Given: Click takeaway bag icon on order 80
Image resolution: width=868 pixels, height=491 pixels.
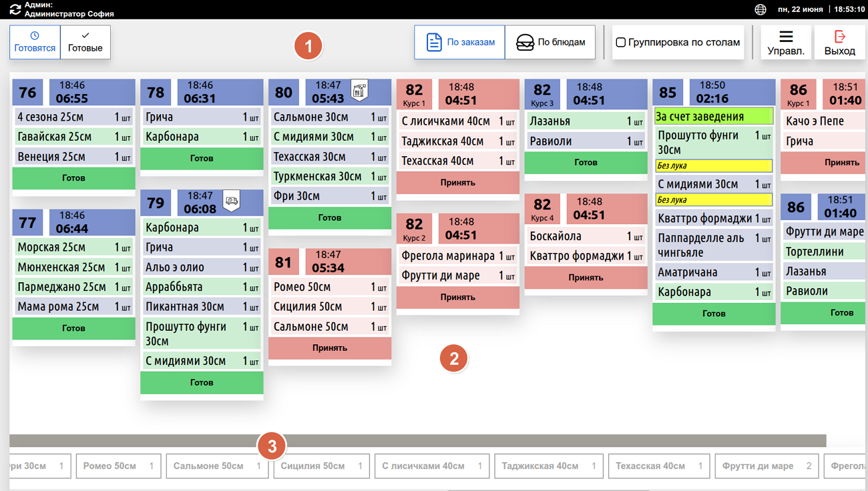Looking at the screenshot, I should click(x=360, y=90).
